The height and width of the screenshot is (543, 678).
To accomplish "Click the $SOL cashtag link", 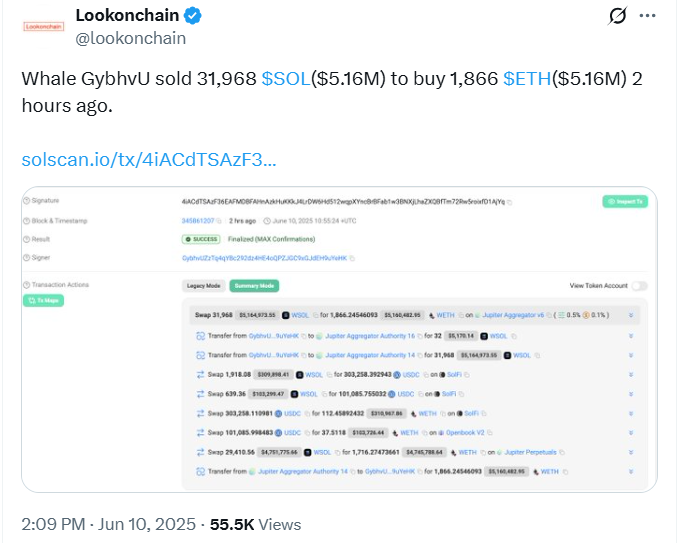I will click(x=284, y=80).
